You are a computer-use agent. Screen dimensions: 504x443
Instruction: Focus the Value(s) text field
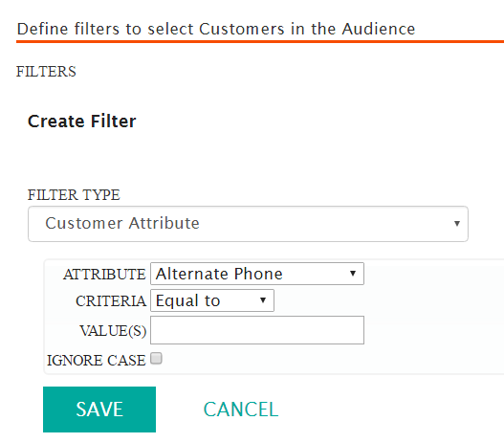tap(257, 330)
